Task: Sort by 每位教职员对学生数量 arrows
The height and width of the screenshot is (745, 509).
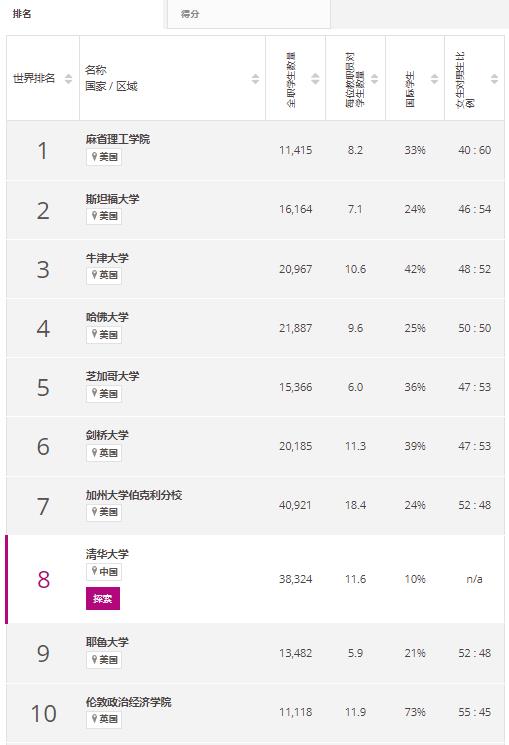Action: pos(375,79)
